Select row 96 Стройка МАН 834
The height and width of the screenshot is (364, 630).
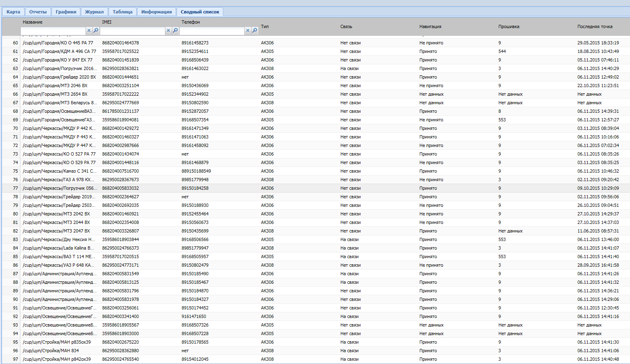pyautogui.click(x=51, y=351)
